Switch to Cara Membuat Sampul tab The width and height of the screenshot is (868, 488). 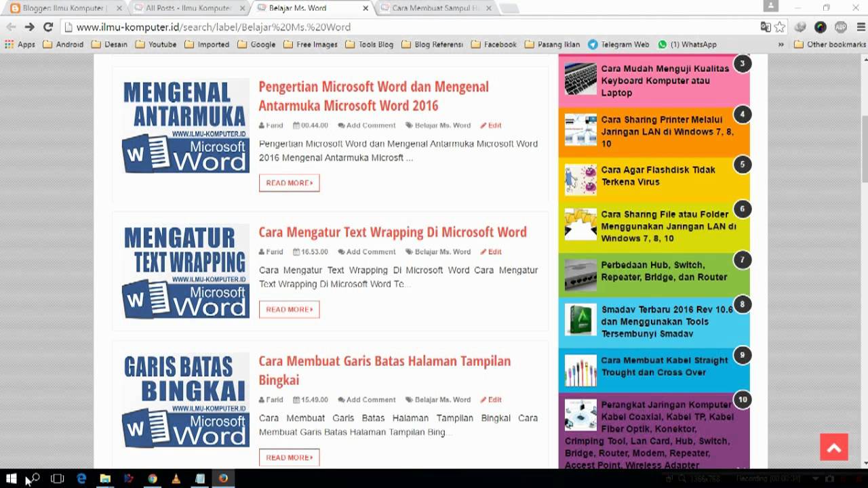pyautogui.click(x=435, y=8)
